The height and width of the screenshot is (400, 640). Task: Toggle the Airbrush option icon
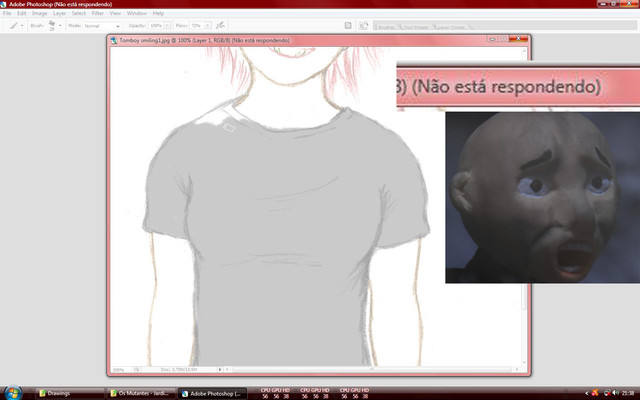pos(220,25)
